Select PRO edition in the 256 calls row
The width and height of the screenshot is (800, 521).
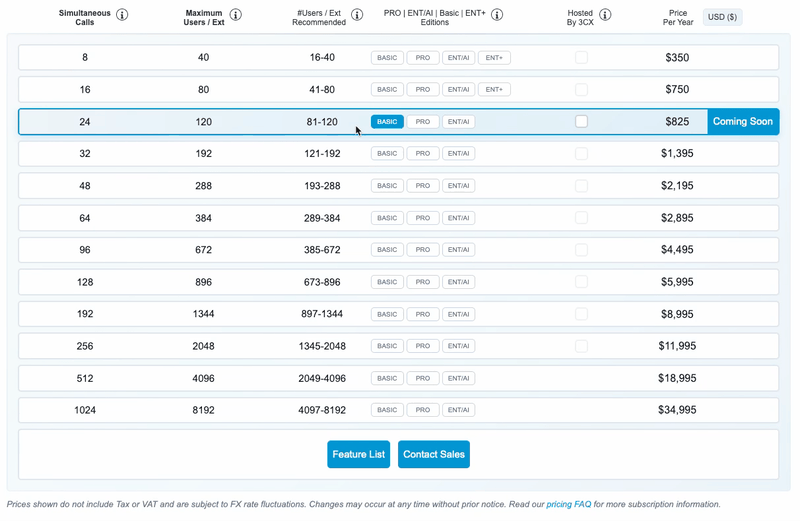tap(423, 346)
